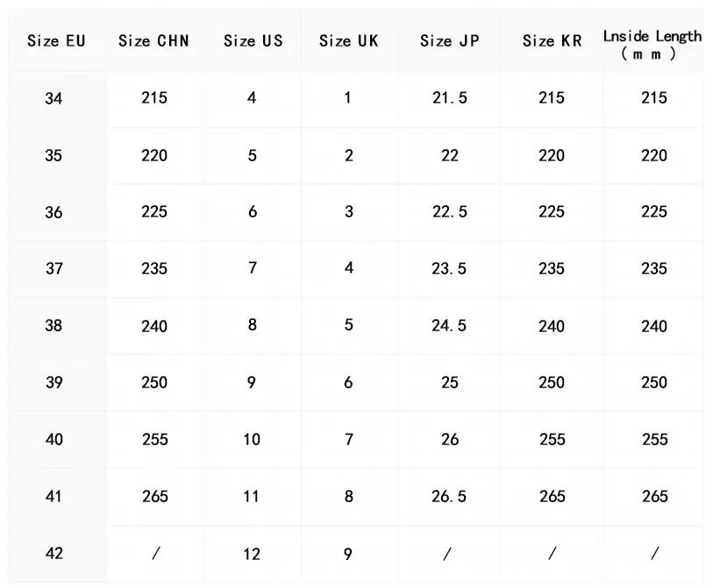The height and width of the screenshot is (588, 713).
Task: Select EU size 42 cell
Action: [x=54, y=553]
